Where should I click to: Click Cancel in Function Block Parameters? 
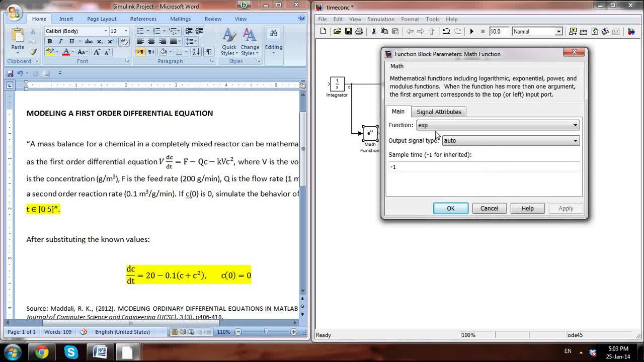point(489,208)
